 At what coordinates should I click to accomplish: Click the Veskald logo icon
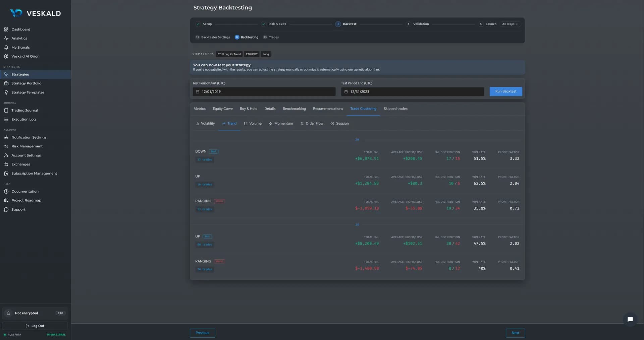pyautogui.click(x=16, y=13)
